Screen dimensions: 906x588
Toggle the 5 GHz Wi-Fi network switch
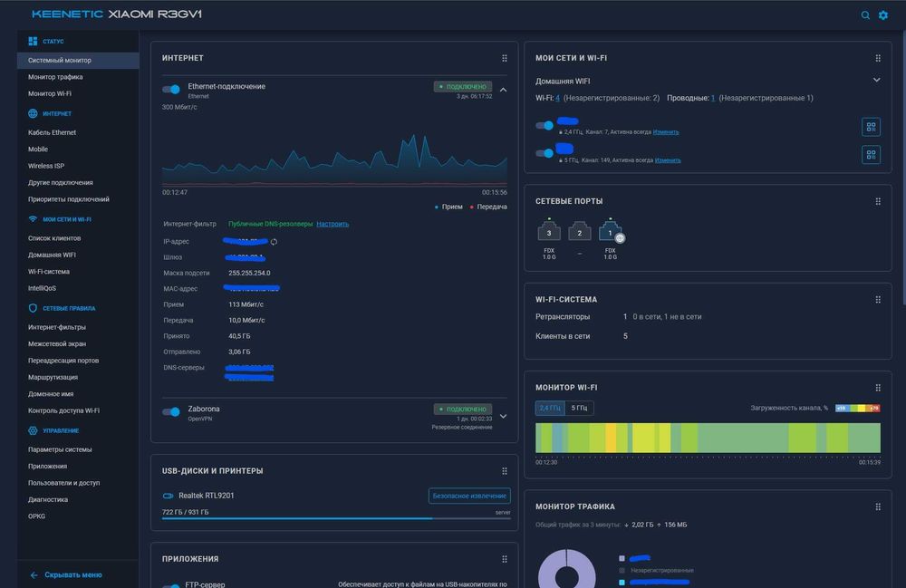tap(545, 153)
